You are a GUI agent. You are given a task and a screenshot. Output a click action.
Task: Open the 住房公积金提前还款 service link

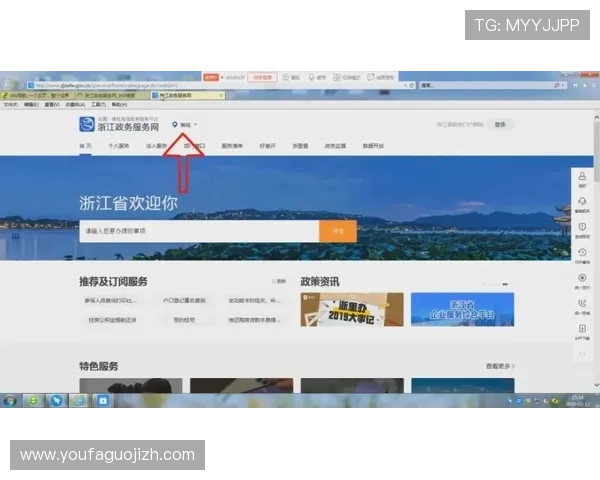pyautogui.click(x=112, y=320)
